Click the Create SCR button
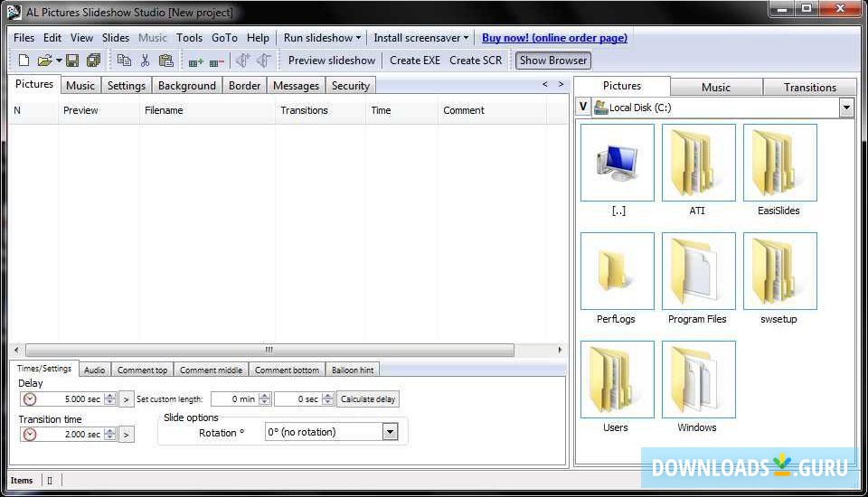 click(476, 61)
